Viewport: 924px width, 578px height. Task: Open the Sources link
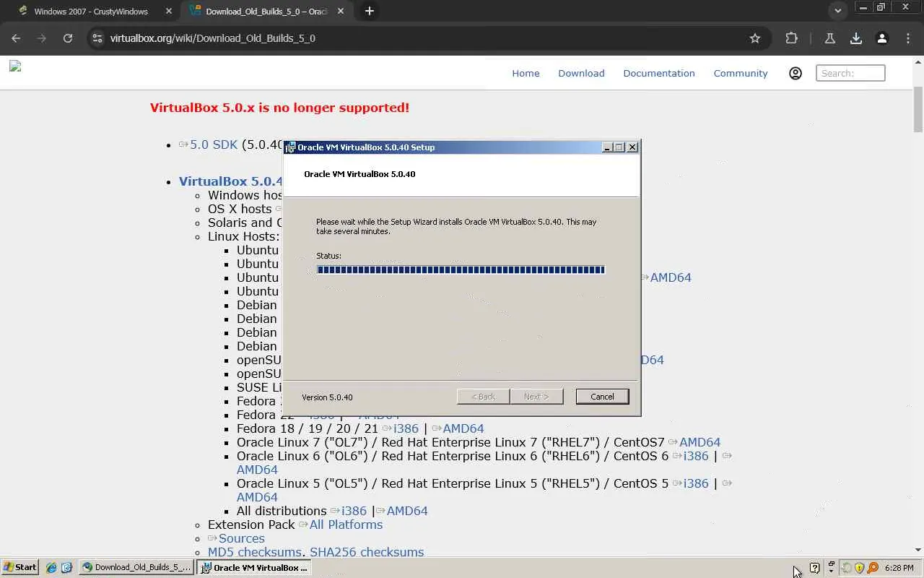click(242, 538)
